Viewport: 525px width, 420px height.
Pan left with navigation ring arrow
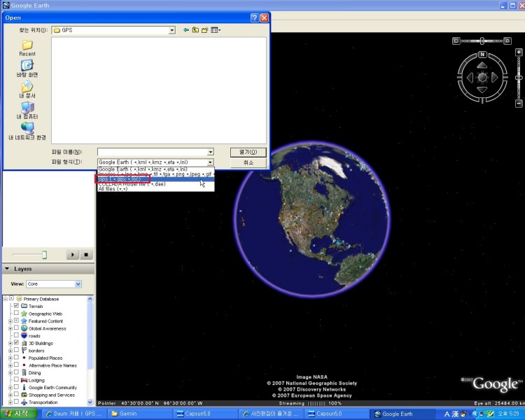pos(470,78)
